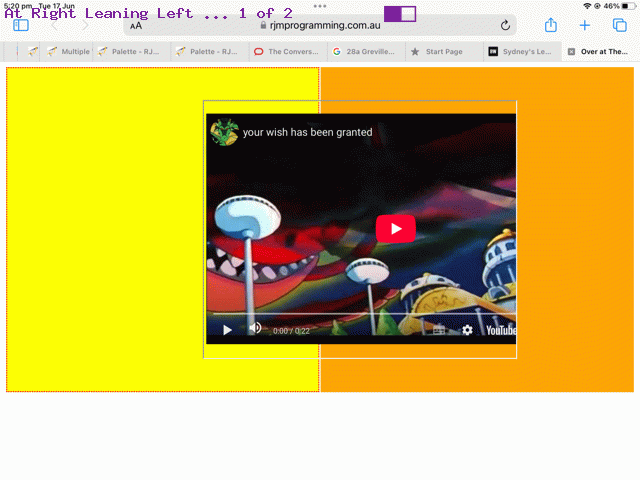Switch to the Multiple tab
Image resolution: width=640 pixels, height=480 pixels.
point(67,51)
